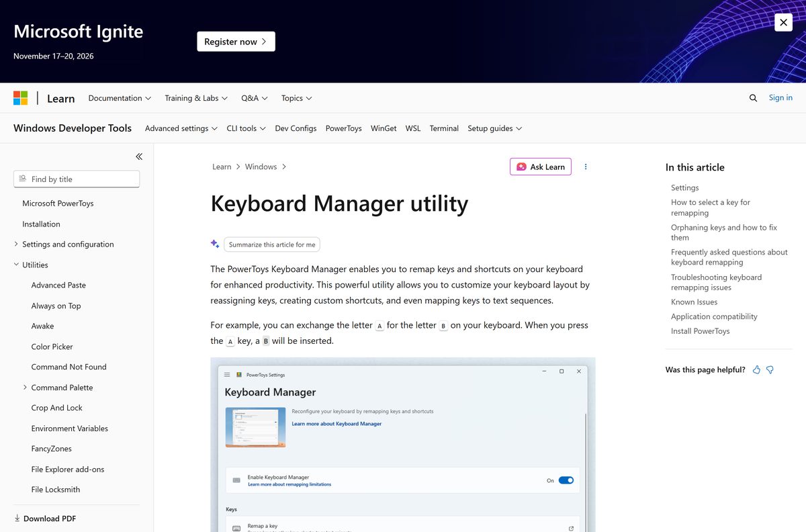Viewport: 806px width, 532px height.
Task: Jump to Known Issues section
Action: click(694, 302)
